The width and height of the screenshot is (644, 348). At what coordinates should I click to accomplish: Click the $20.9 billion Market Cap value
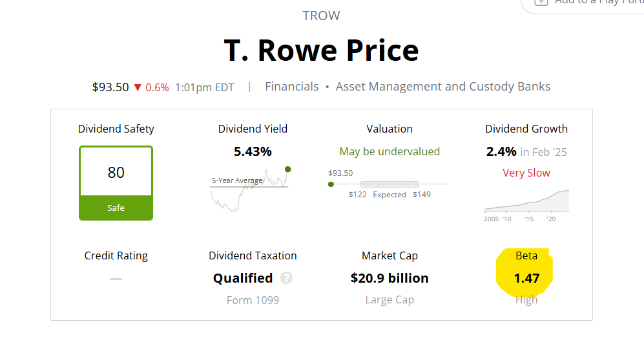(x=390, y=278)
